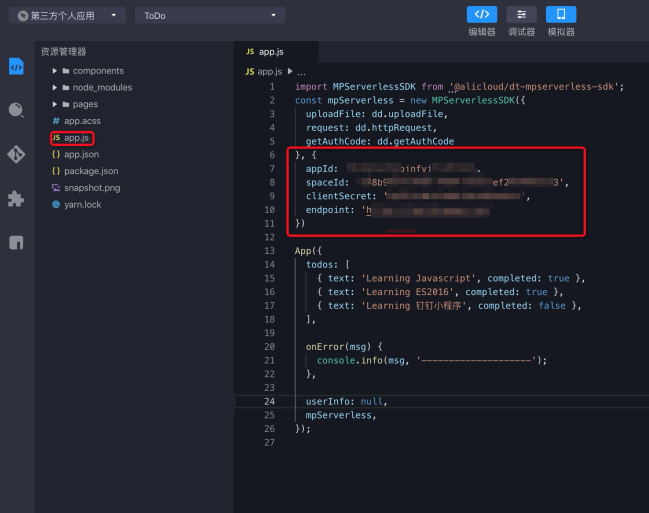Click 'todos: [' on line 14
The height and width of the screenshot is (513, 649).
click(x=328, y=265)
